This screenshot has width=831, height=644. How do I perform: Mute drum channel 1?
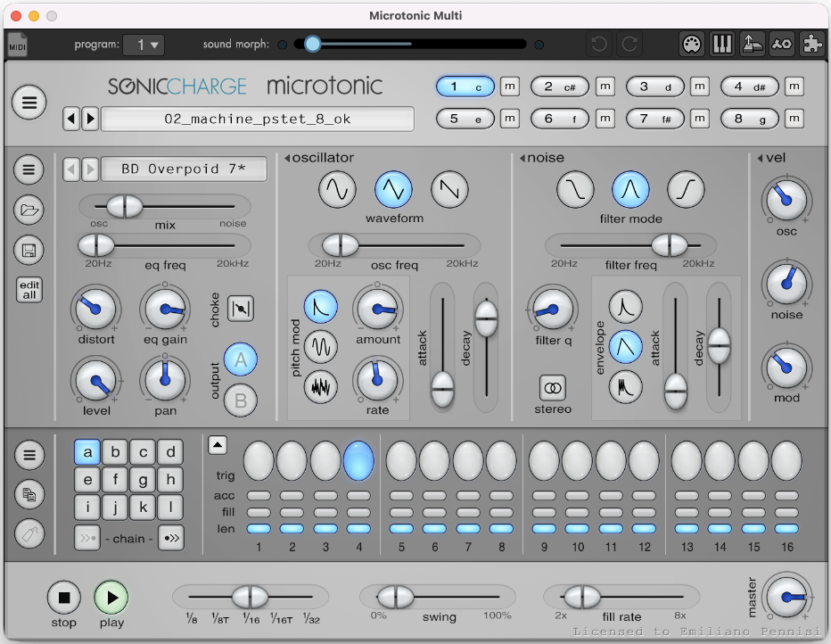pyautogui.click(x=510, y=87)
